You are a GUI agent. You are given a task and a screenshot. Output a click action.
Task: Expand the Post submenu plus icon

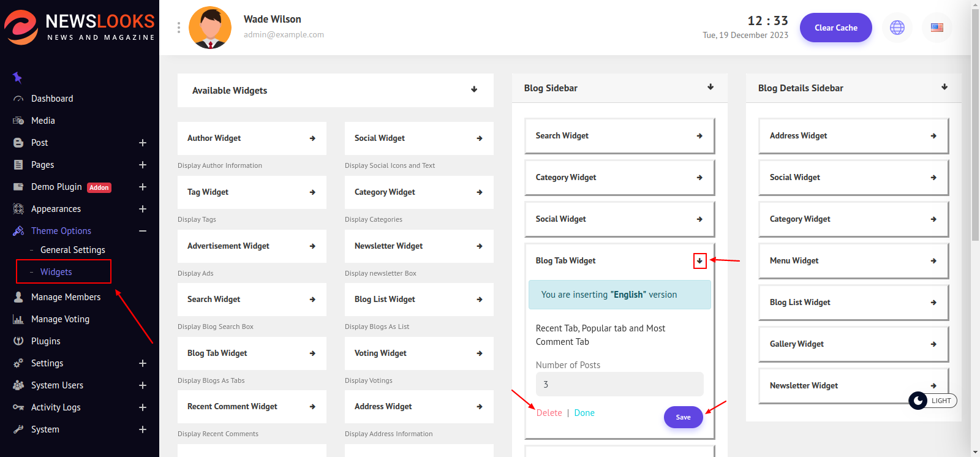(143, 143)
